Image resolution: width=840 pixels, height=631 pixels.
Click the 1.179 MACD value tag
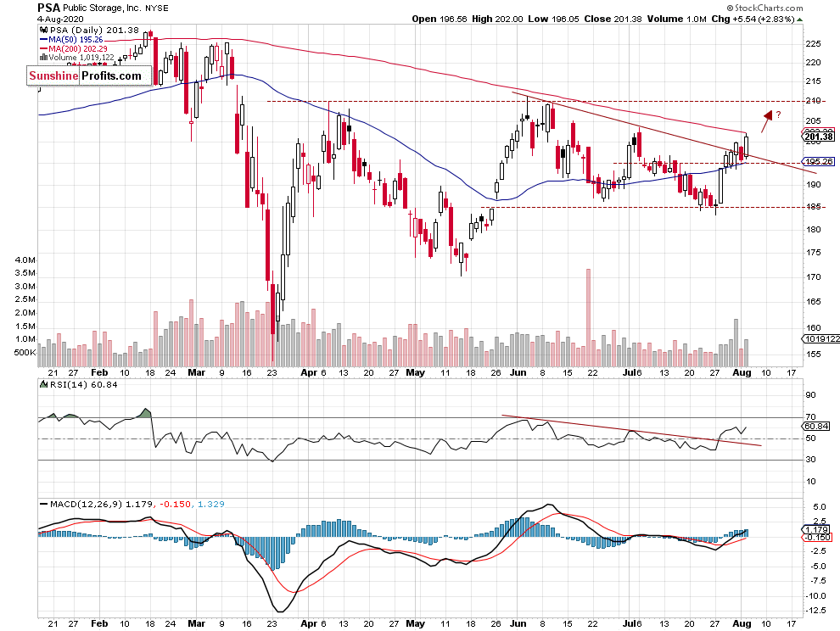(817, 530)
